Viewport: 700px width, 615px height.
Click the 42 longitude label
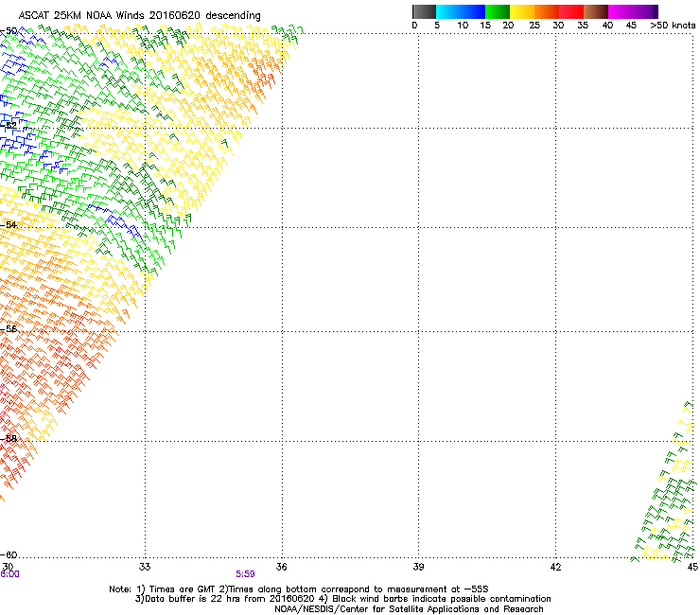coord(555,567)
